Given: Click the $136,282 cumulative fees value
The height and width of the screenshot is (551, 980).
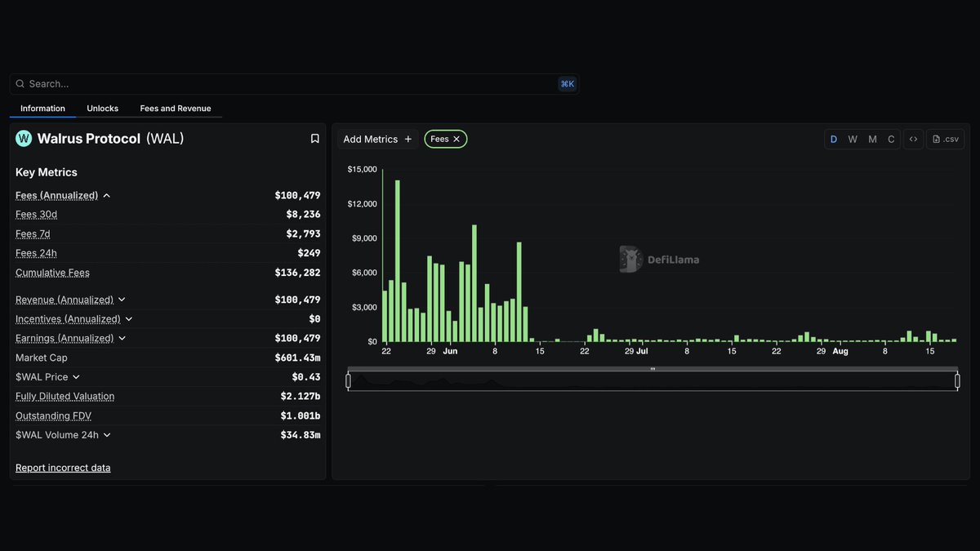Looking at the screenshot, I should [297, 273].
